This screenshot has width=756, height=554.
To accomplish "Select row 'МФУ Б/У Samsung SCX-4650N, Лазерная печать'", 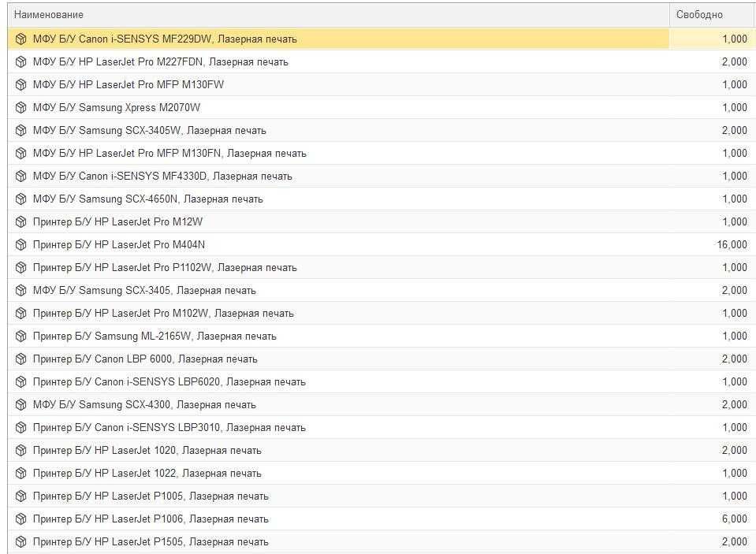I will pyautogui.click(x=382, y=199).
